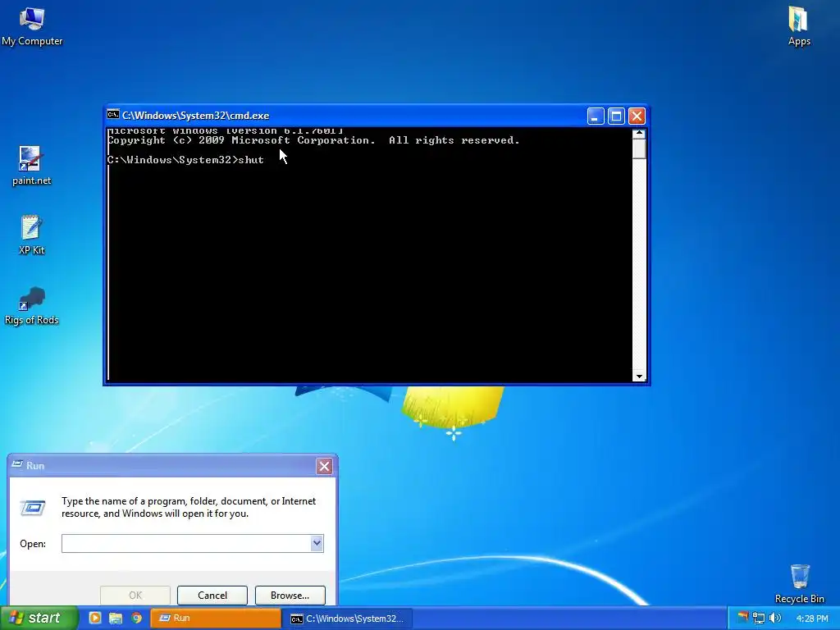The height and width of the screenshot is (630, 840).
Task: Click the Run dialog program icon
Action: pyautogui.click(x=33, y=507)
